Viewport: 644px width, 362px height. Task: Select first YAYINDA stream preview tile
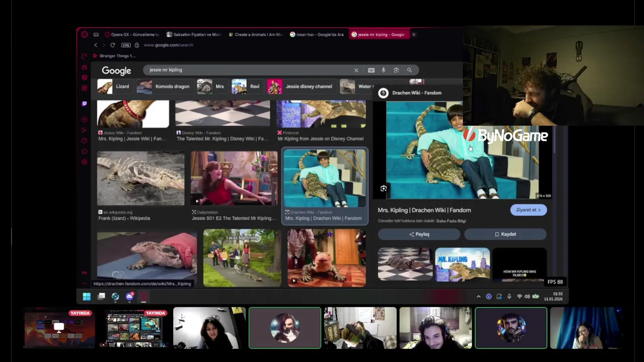click(x=59, y=328)
